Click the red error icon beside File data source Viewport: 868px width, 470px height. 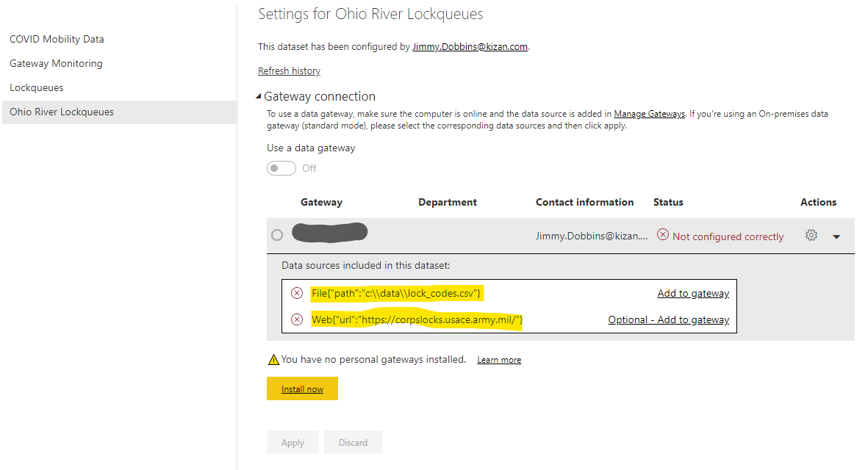coord(297,294)
